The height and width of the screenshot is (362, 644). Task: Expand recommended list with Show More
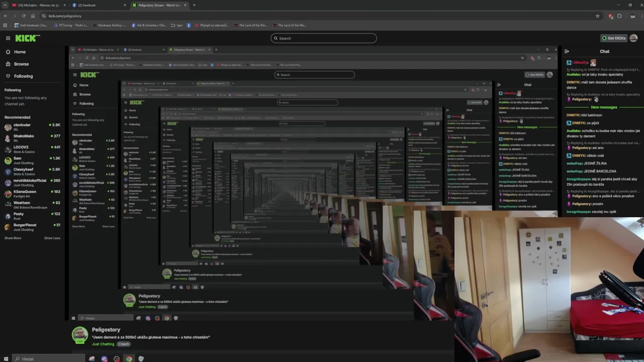[13, 238]
